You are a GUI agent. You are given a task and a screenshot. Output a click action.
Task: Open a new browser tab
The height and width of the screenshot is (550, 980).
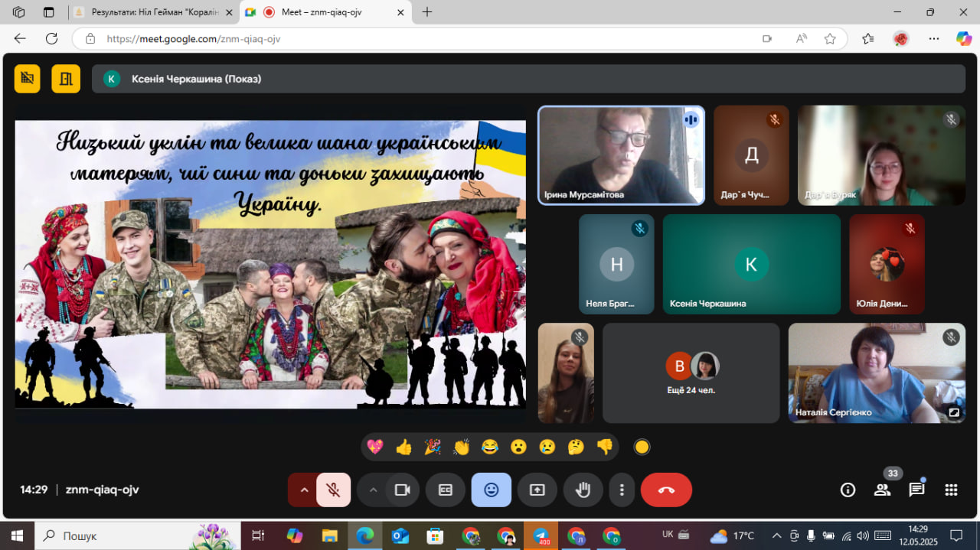click(427, 12)
